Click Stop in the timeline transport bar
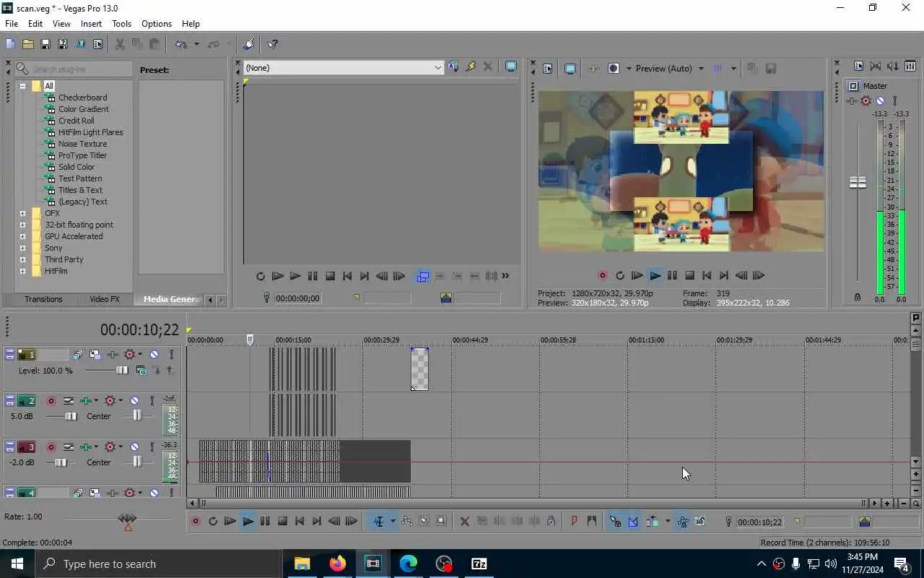This screenshot has height=578, width=924. (282, 521)
